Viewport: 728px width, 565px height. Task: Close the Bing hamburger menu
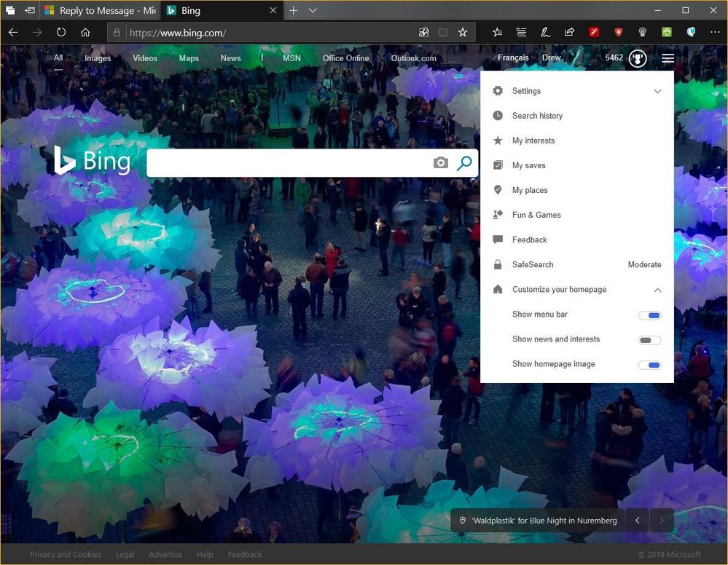pyautogui.click(x=668, y=58)
